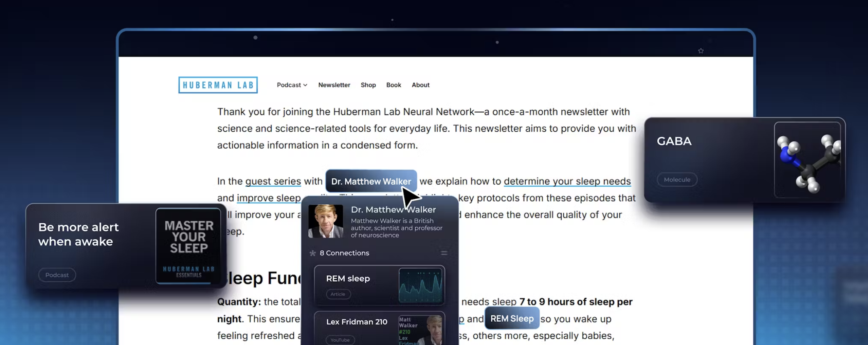This screenshot has height=345, width=868.
Task: Click the REM Sleep highlighted tag
Action: point(512,318)
